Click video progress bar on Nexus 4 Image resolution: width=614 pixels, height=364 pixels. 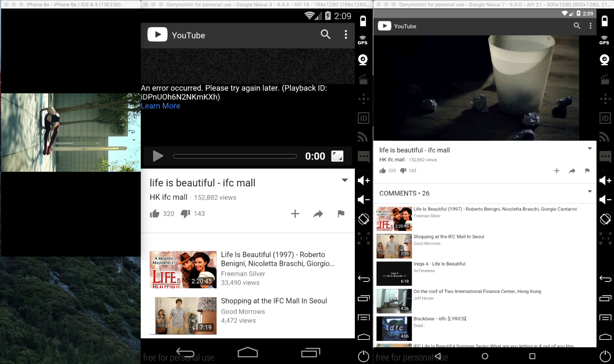coord(235,156)
